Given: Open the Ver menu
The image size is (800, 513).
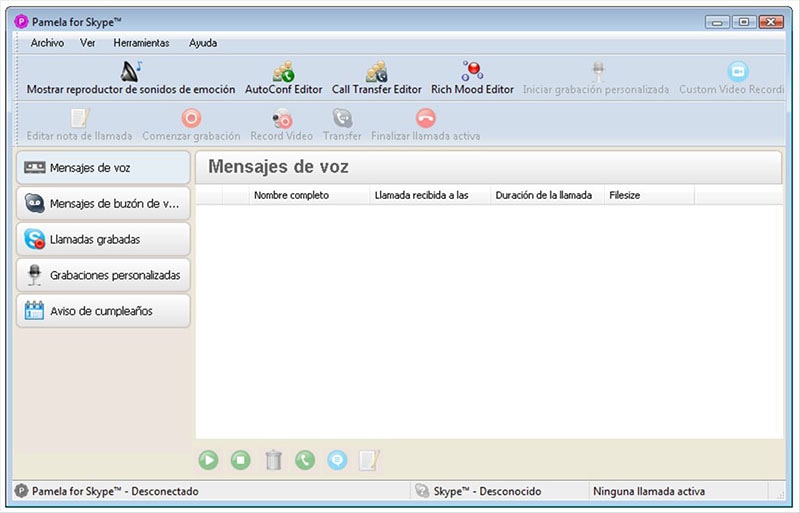Looking at the screenshot, I should [87, 43].
